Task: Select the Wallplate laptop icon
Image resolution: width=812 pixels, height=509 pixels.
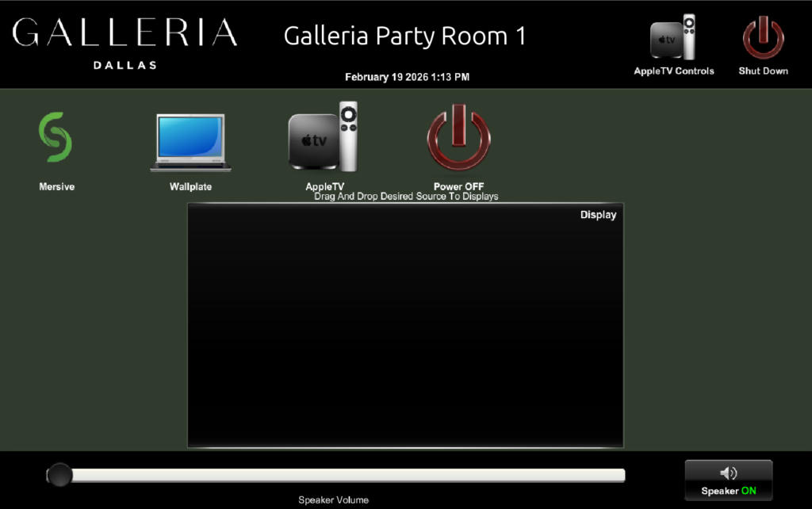Action: [190, 143]
